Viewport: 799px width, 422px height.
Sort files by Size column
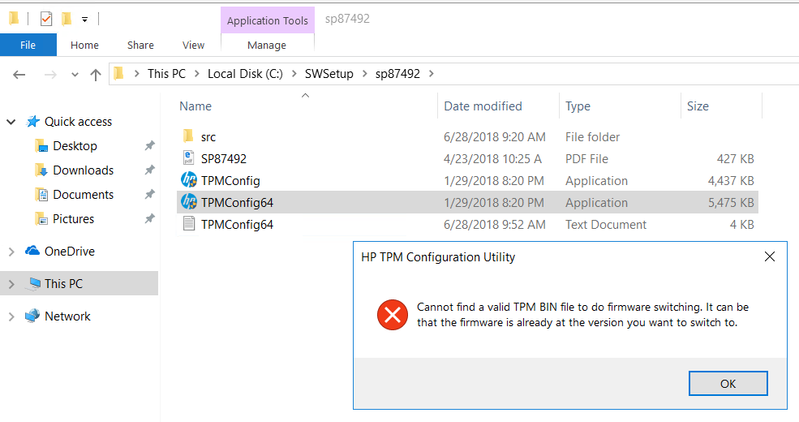click(x=698, y=106)
